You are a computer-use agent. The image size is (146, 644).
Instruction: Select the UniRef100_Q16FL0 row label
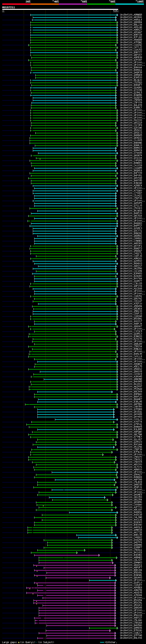[x=131, y=582]
